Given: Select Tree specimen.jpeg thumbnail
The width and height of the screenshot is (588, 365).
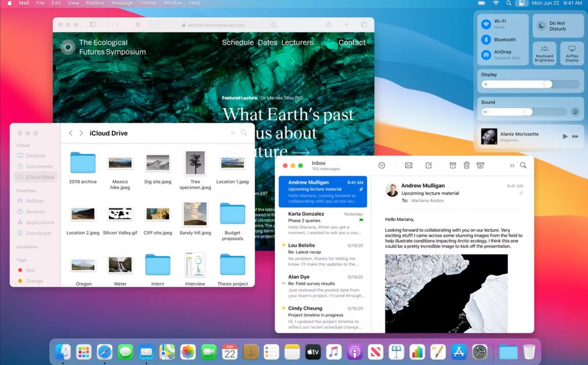Looking at the screenshot, I should coord(195,163).
